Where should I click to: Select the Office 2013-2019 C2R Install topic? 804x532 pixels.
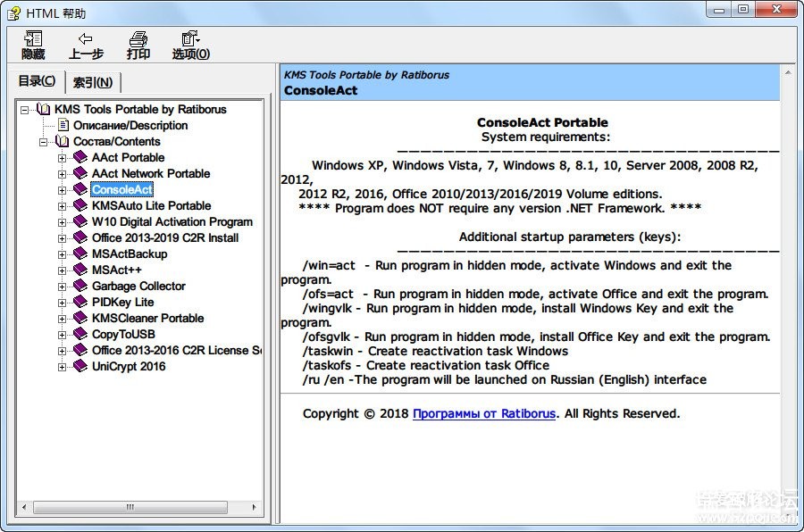(x=165, y=237)
